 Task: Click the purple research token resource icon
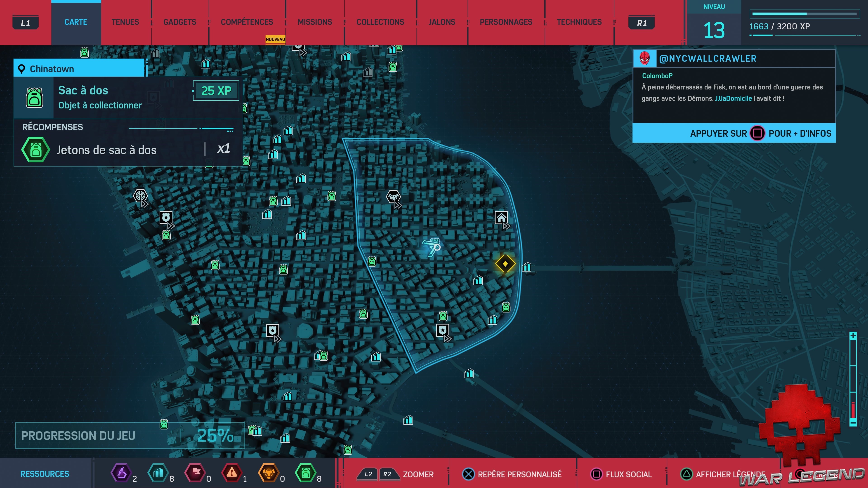pyautogui.click(x=121, y=473)
